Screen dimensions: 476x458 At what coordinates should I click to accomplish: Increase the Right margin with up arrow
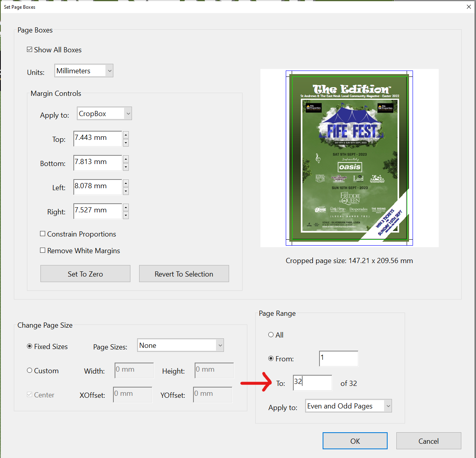tap(126, 207)
